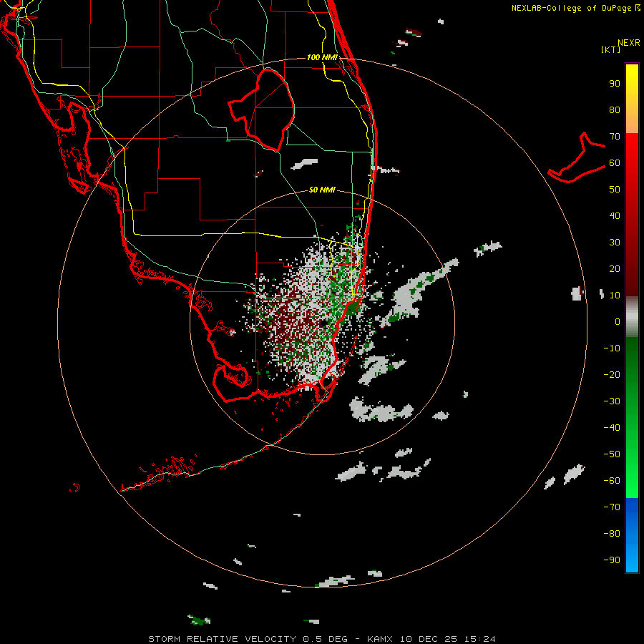
Task: Click the gray zero-velocity segment of the color bar
Action: click(632, 317)
